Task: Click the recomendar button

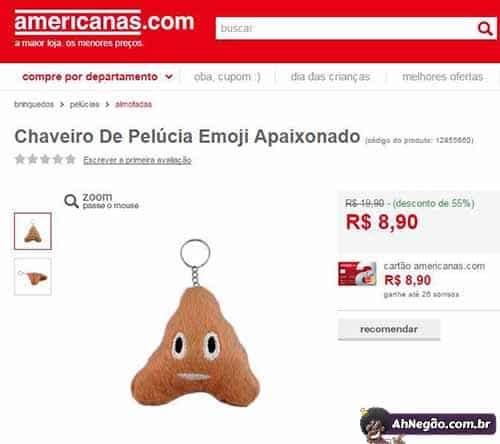Action: click(x=389, y=329)
